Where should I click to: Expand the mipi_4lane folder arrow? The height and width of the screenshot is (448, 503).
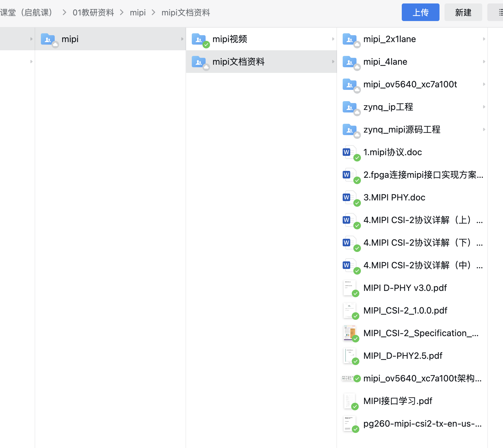484,62
